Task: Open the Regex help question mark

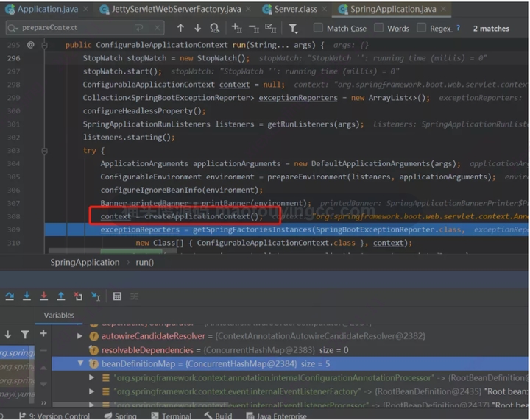Action: click(458, 28)
